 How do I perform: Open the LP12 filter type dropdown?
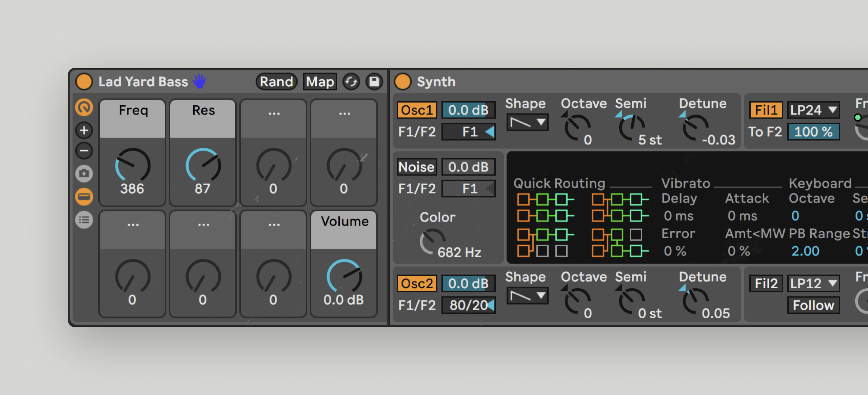(813, 284)
